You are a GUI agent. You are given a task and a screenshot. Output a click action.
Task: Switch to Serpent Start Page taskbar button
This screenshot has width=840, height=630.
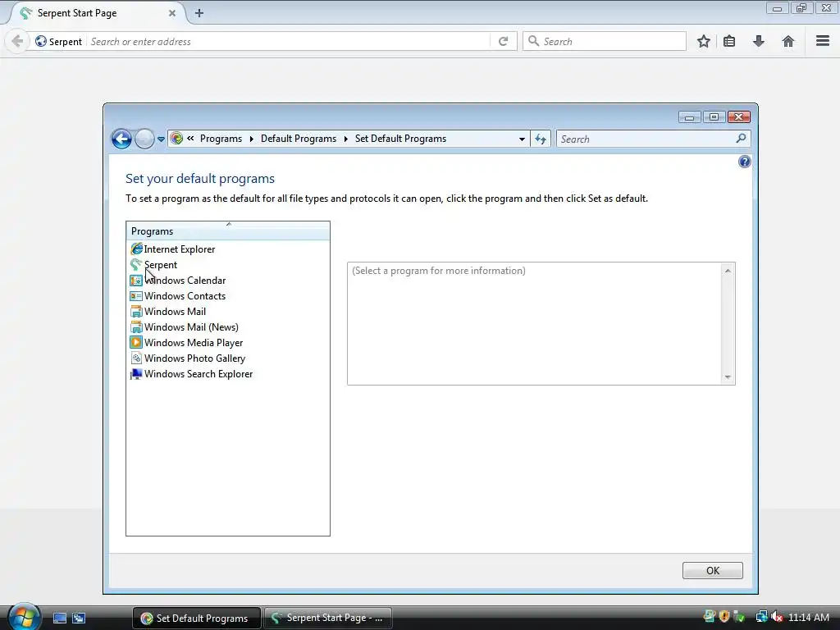pos(328,619)
